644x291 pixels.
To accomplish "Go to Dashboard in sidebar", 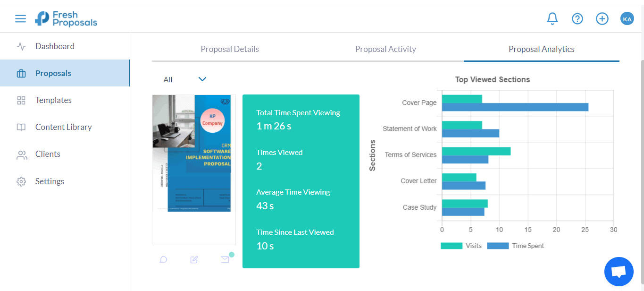I will point(55,46).
